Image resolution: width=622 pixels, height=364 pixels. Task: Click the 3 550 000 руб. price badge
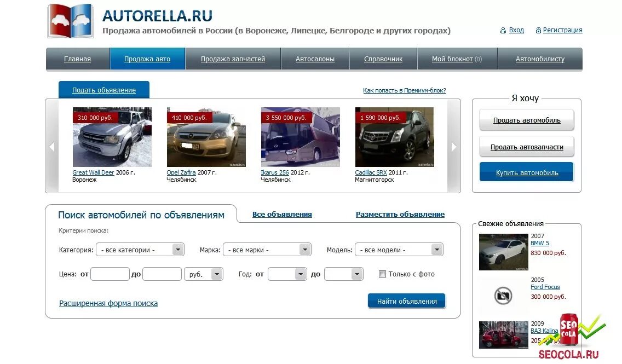(286, 118)
